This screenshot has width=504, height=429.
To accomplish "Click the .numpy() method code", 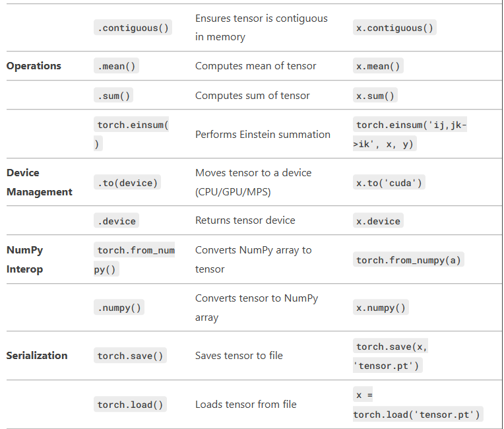I will click(x=119, y=308).
